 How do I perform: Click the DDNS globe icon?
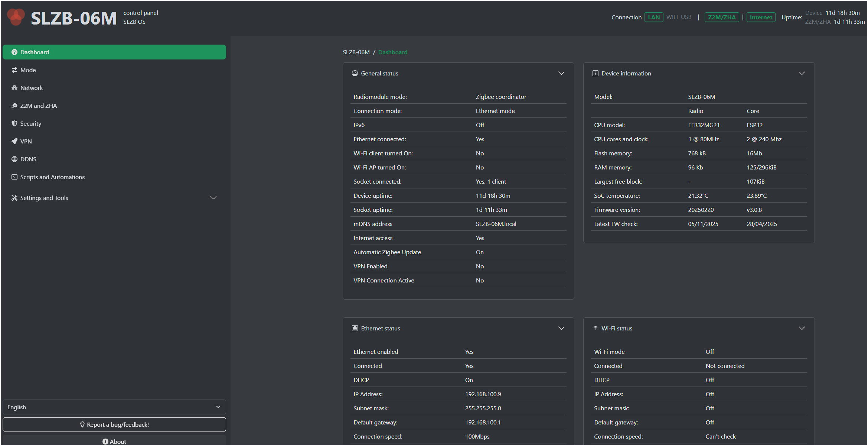[x=14, y=159]
